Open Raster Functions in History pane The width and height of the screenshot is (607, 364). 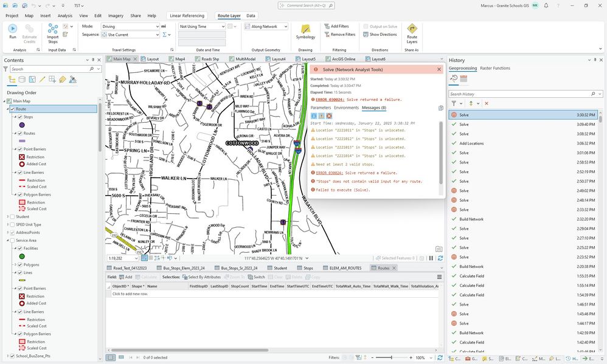(x=494, y=68)
